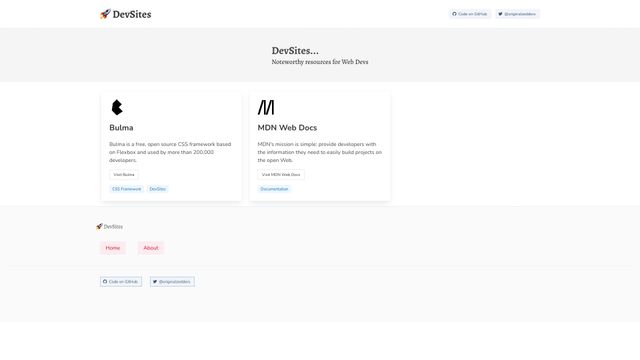
Task: Open Code on GitHub button in header
Action: 469,14
